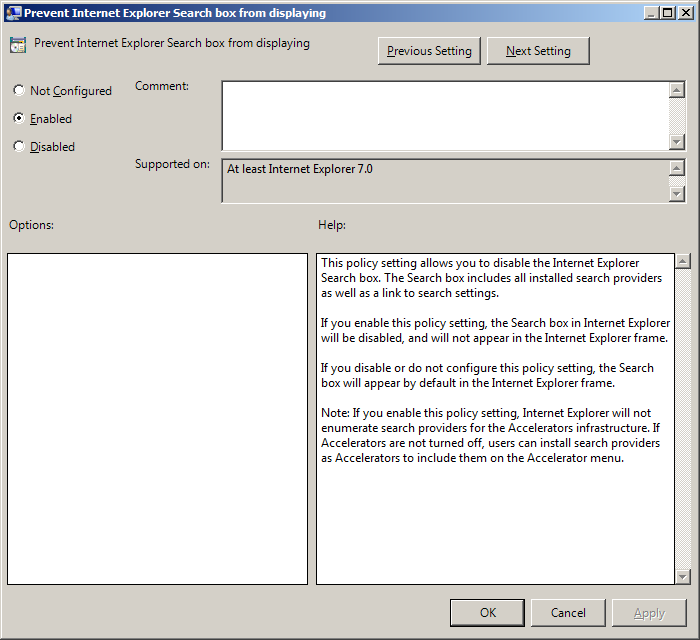Click the window system icon in title bar
The height and width of the screenshot is (640, 700).
(x=14, y=13)
